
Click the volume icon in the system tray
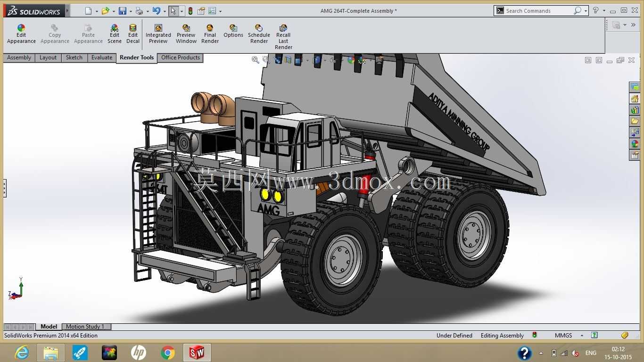[575, 353]
